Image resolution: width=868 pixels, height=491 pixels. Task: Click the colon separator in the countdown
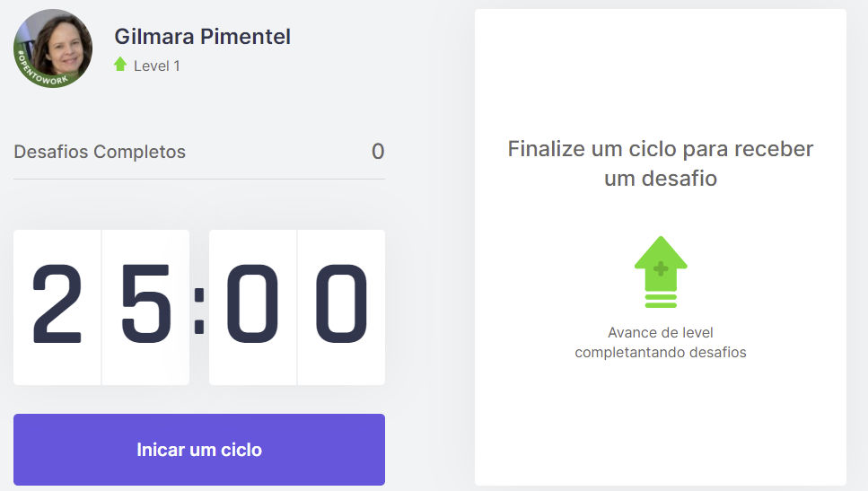(x=199, y=311)
